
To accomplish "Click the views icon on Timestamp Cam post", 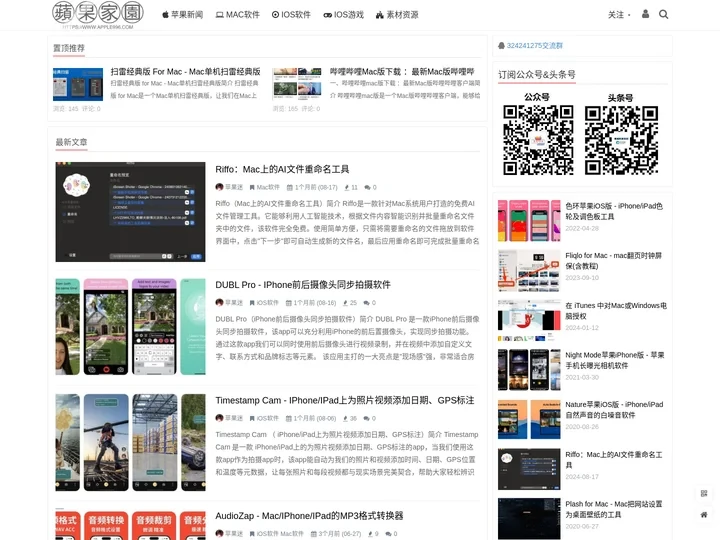I will [x=346, y=418].
